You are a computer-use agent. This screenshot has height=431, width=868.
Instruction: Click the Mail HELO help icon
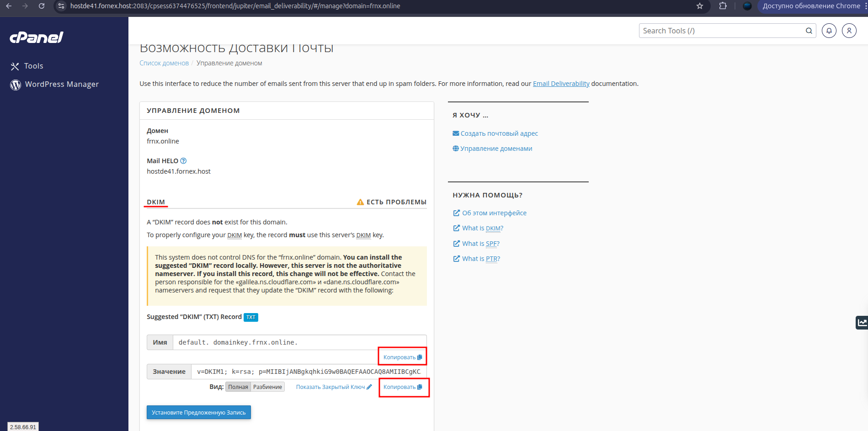183,161
